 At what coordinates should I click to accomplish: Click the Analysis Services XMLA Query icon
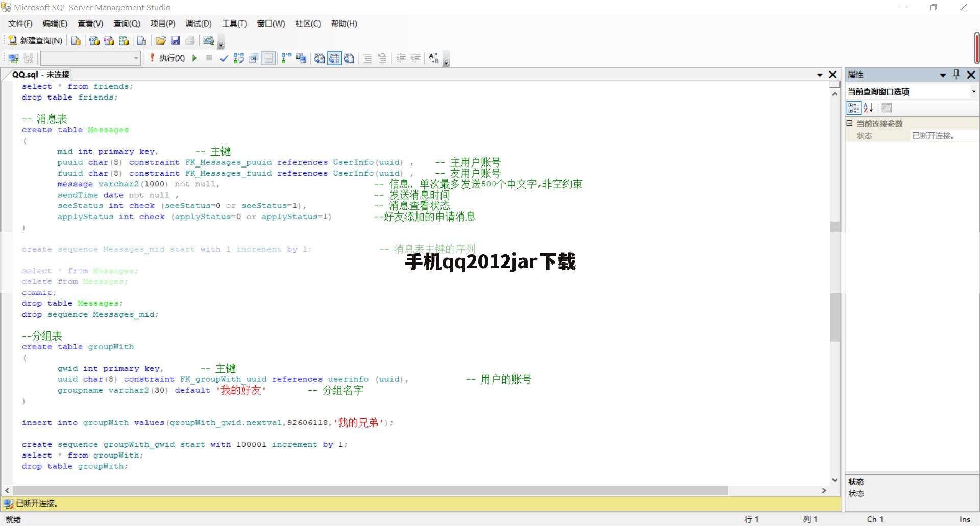click(124, 41)
